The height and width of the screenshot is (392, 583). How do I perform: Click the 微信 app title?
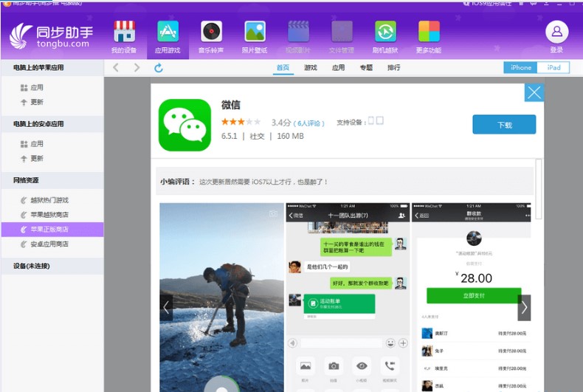(231, 105)
